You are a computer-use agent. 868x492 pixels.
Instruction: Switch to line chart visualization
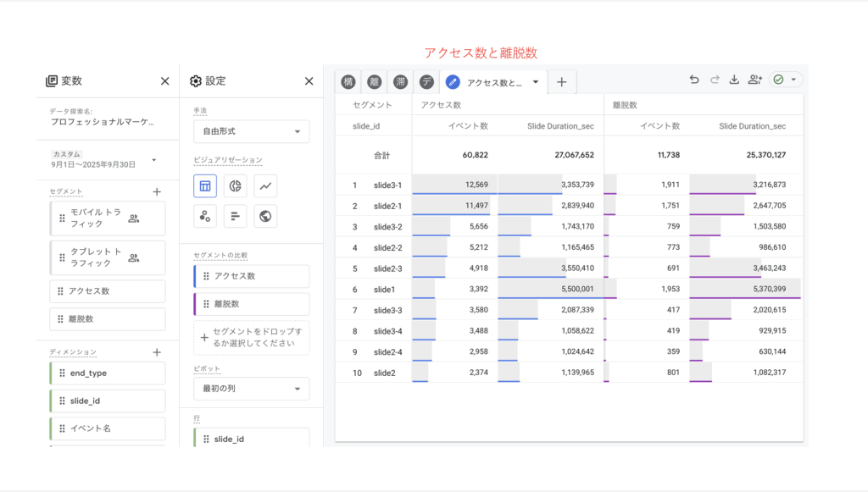coord(265,185)
